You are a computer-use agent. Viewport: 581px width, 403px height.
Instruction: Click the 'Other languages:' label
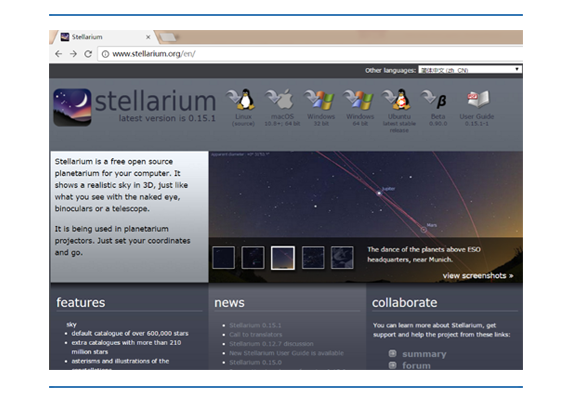[x=390, y=70]
